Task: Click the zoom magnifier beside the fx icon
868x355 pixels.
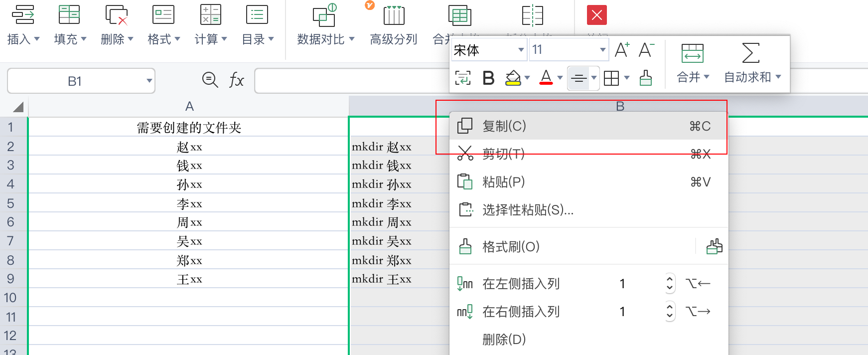Action: click(x=210, y=80)
